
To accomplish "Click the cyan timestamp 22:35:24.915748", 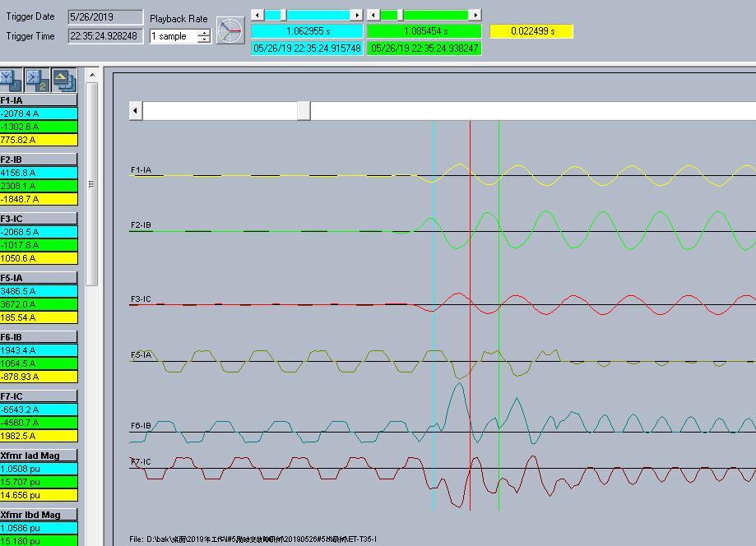I will pyautogui.click(x=307, y=49).
